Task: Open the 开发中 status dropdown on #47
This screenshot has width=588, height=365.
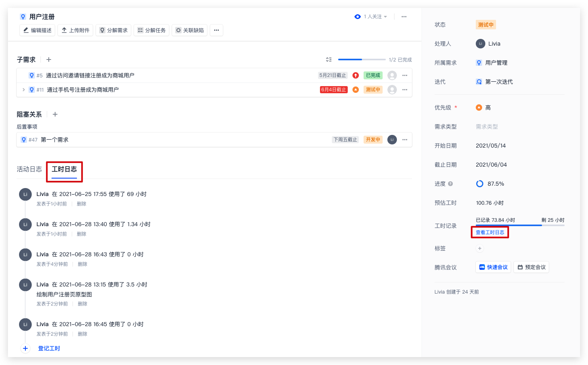Action: click(373, 140)
